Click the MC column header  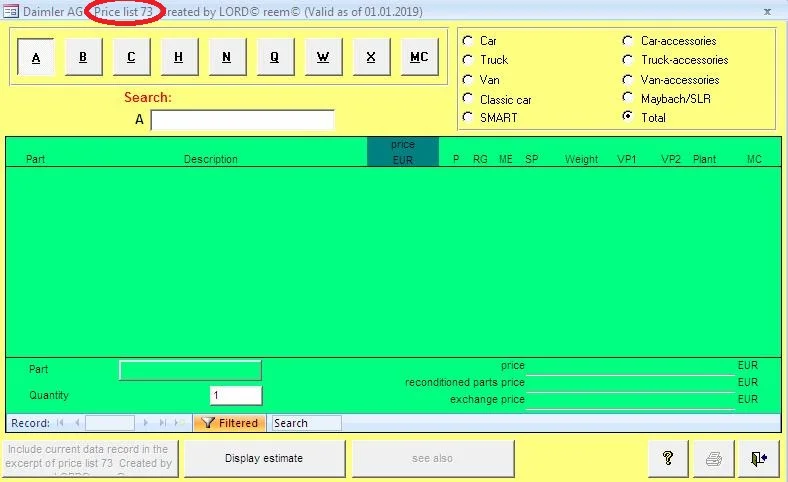(754, 159)
